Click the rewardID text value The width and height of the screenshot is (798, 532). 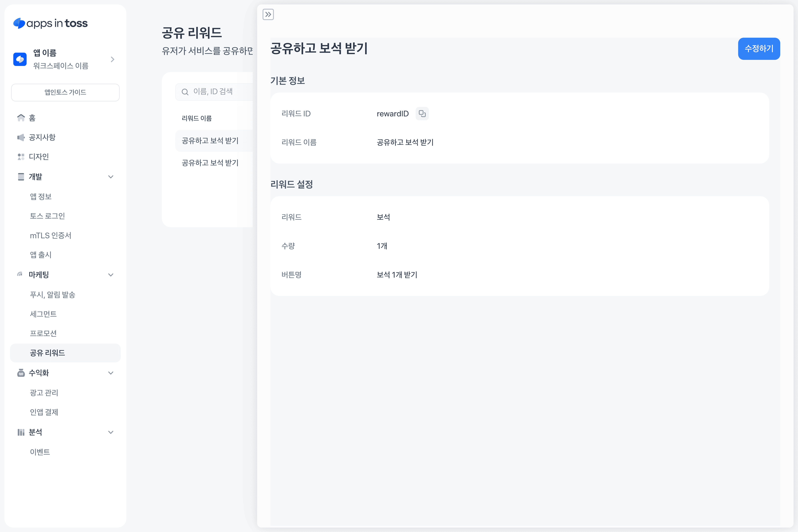[x=392, y=114]
